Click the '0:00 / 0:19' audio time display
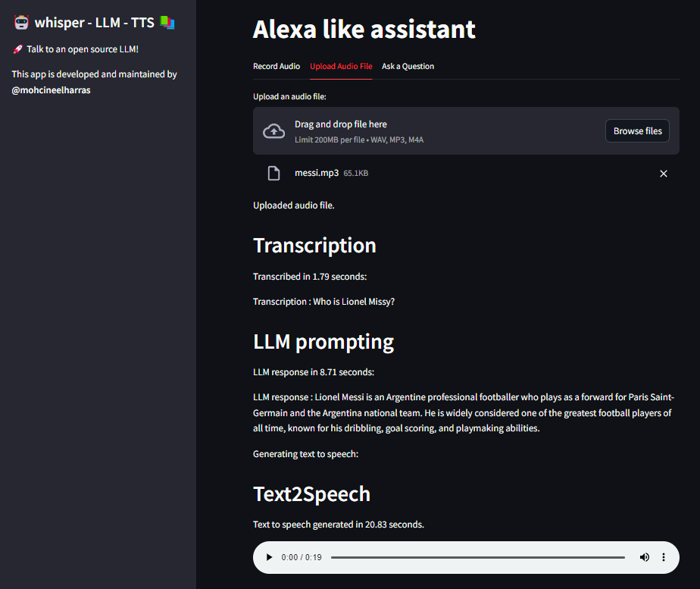This screenshot has height=589, width=700. [x=302, y=557]
